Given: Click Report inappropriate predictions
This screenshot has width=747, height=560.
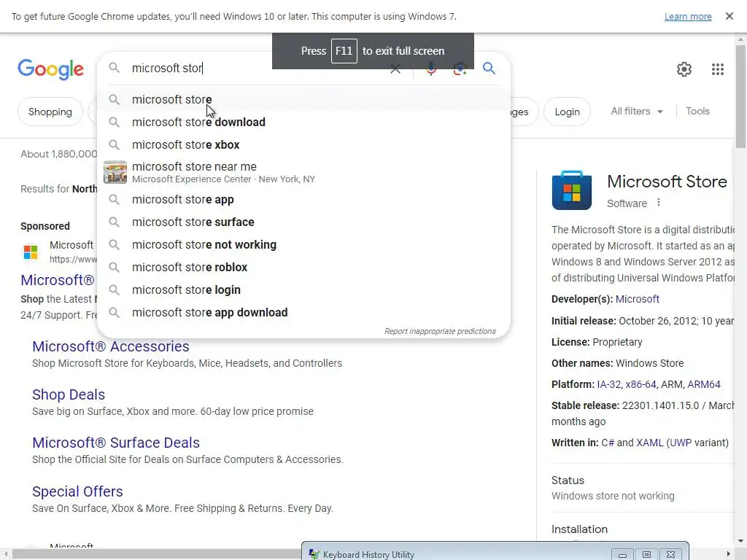Looking at the screenshot, I should tap(440, 331).
